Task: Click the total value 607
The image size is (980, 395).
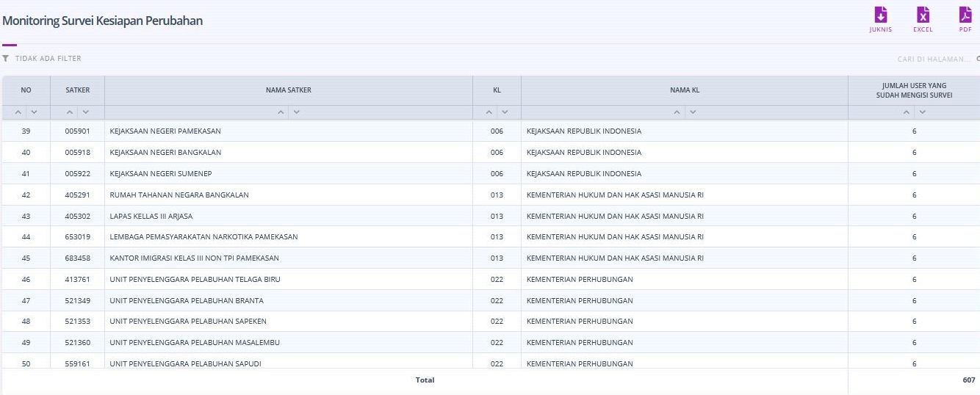Action: pos(969,380)
